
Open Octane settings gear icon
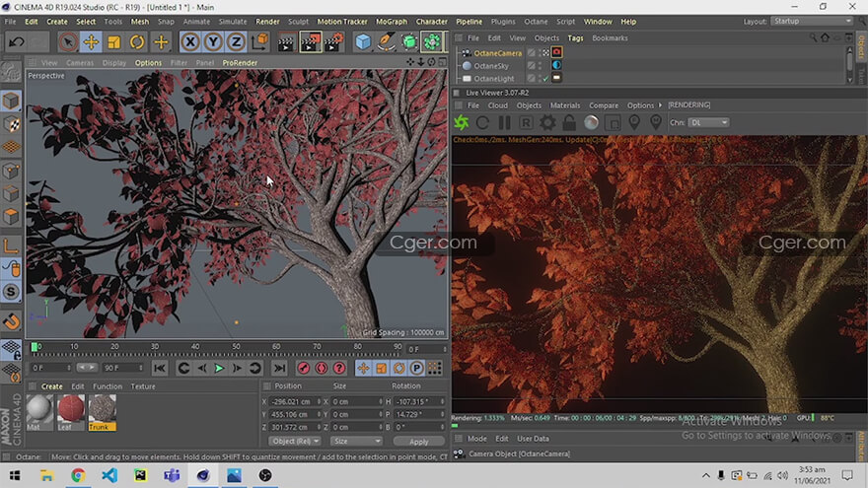(547, 122)
